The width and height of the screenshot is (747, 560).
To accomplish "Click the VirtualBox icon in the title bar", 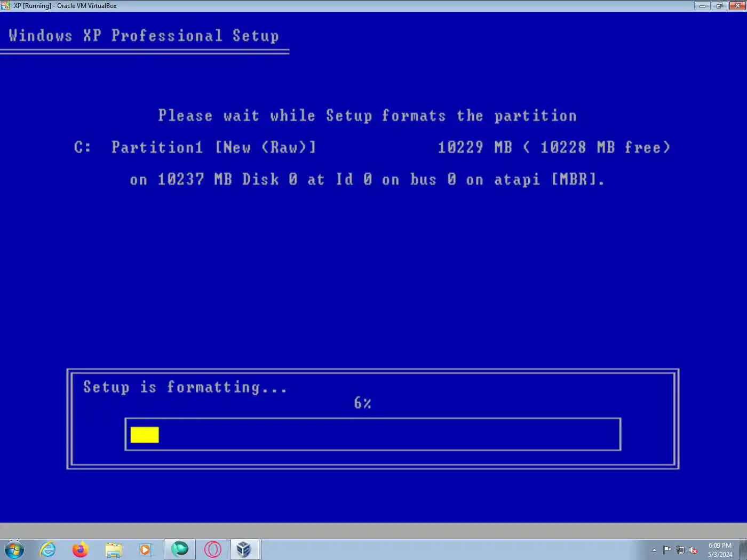I will [5, 5].
